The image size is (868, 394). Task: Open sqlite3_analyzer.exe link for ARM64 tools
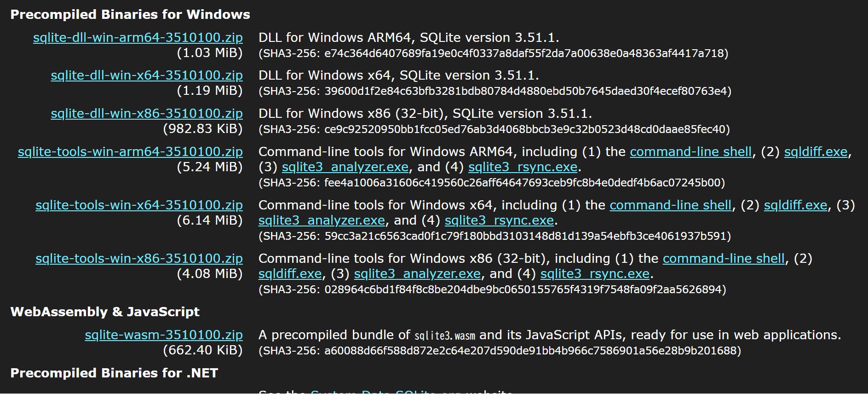click(x=345, y=167)
